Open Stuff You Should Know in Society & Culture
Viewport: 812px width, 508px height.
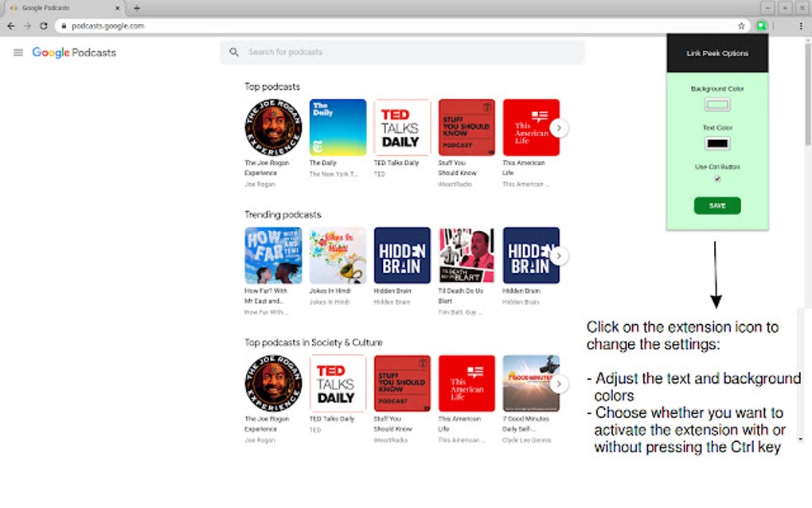(x=402, y=383)
